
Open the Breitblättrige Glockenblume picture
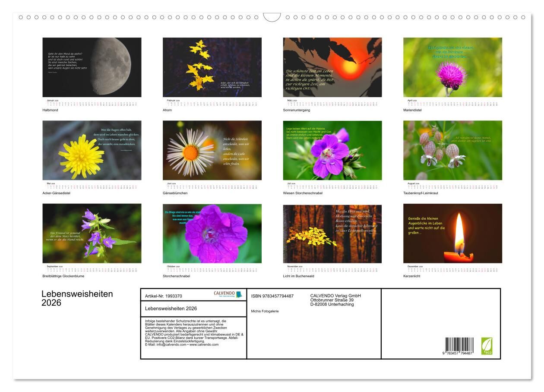pyautogui.click(x=92, y=234)
